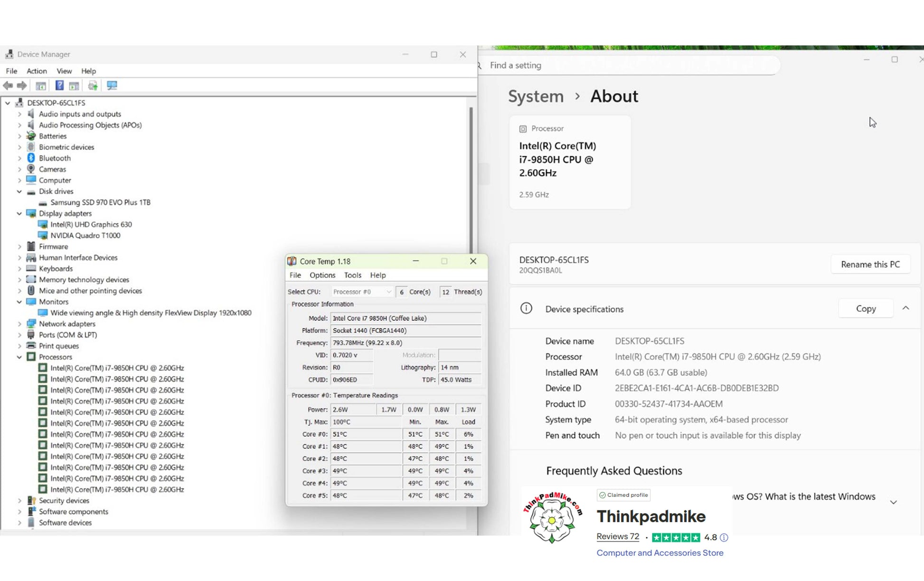The image size is (924, 581).
Task: Click the Update driver software toolbar icon
Action: [x=93, y=86]
